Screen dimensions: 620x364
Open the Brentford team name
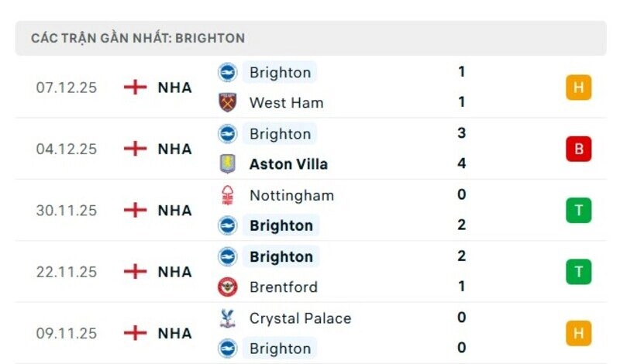pos(283,287)
